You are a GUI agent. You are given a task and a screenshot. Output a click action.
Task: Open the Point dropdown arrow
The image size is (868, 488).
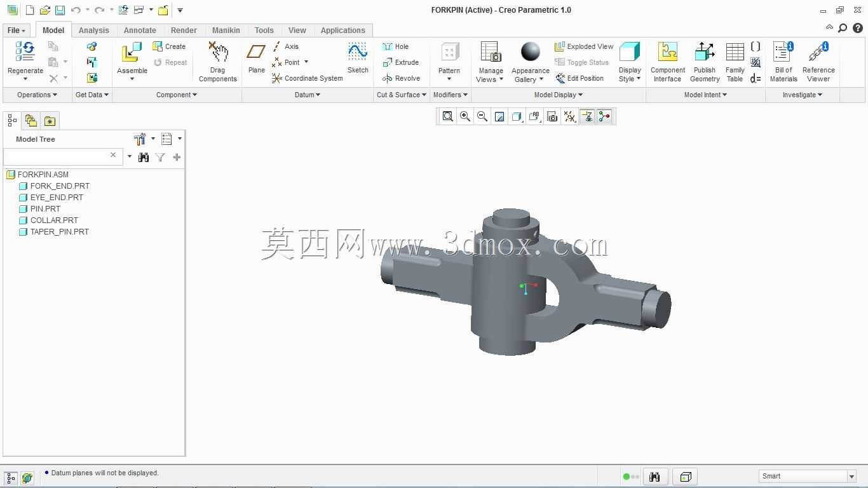(306, 62)
